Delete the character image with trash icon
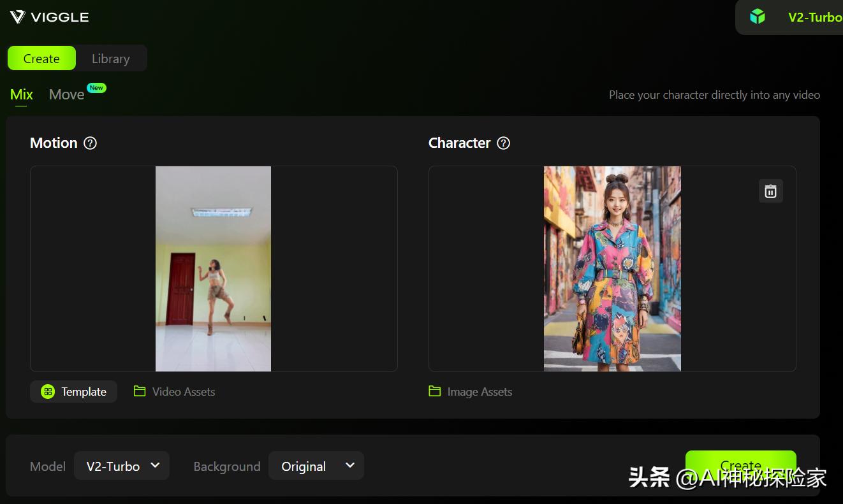Screen dimensions: 843x504 (770, 191)
